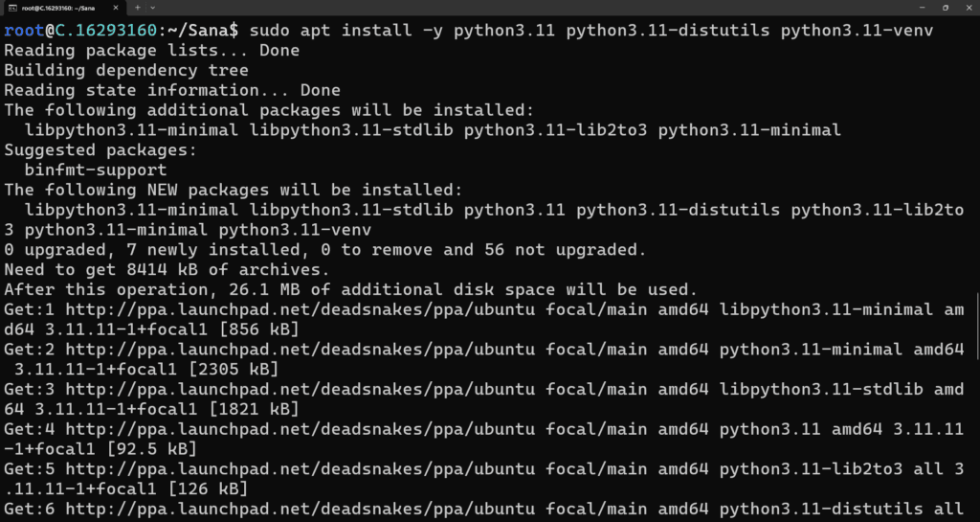
Task: Click the Get:1 deadsnakes ppa URL
Action: click(x=300, y=309)
